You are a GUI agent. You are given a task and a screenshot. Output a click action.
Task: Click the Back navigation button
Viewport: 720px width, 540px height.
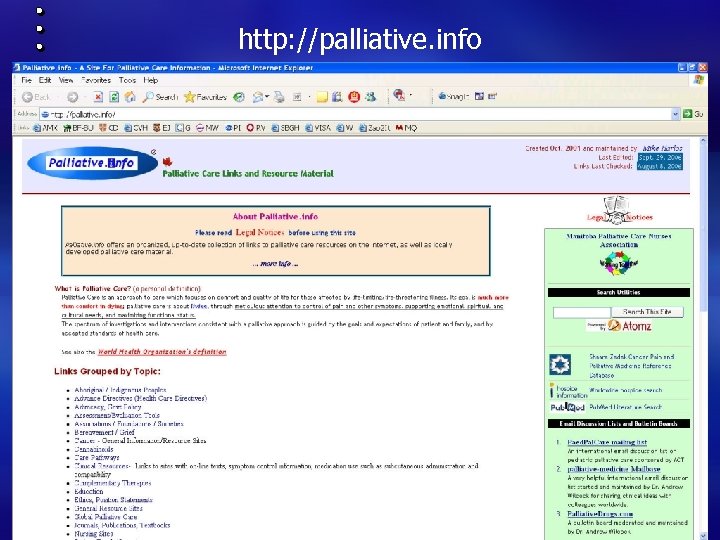point(36,97)
